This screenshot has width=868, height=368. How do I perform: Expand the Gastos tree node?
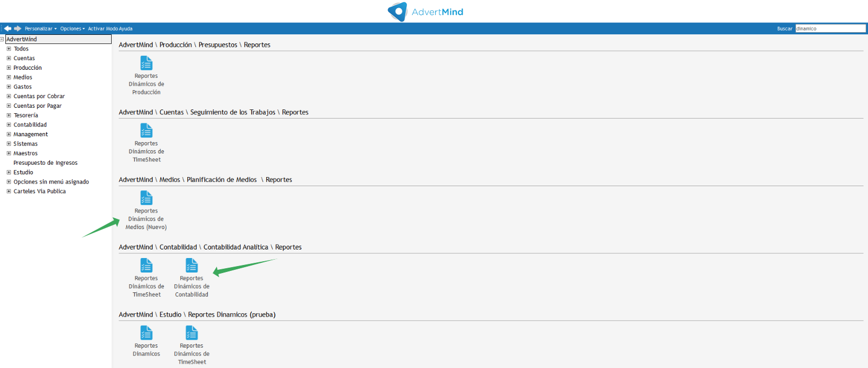point(9,87)
